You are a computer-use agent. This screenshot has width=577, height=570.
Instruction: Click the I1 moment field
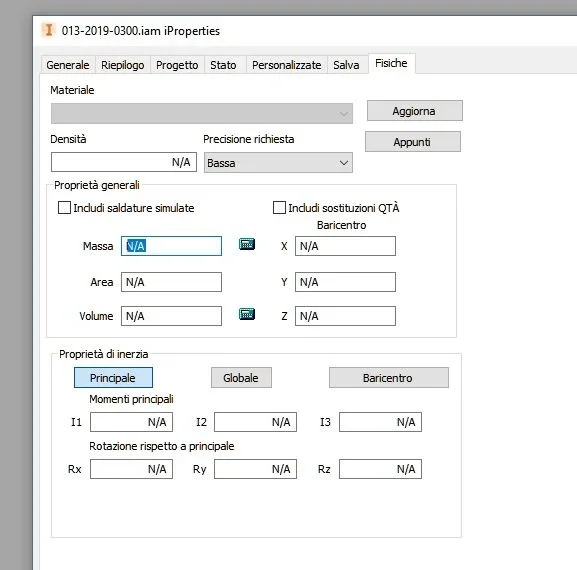click(x=131, y=422)
